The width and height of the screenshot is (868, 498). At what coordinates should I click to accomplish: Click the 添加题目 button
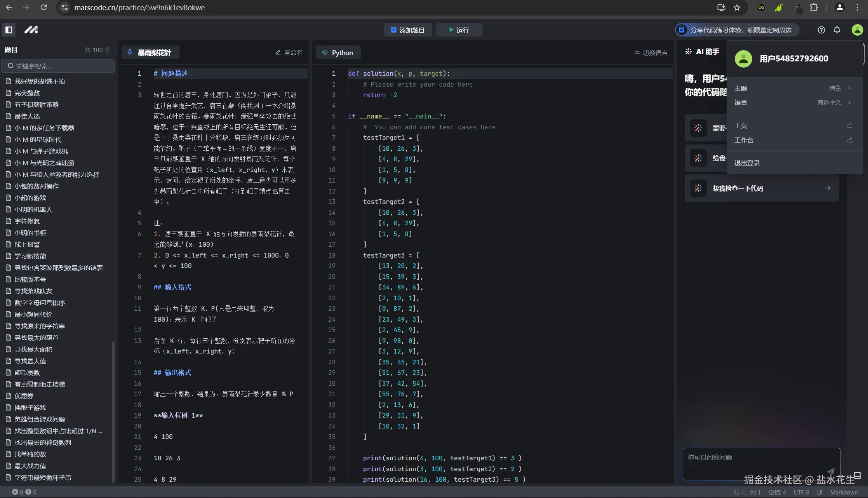(407, 30)
